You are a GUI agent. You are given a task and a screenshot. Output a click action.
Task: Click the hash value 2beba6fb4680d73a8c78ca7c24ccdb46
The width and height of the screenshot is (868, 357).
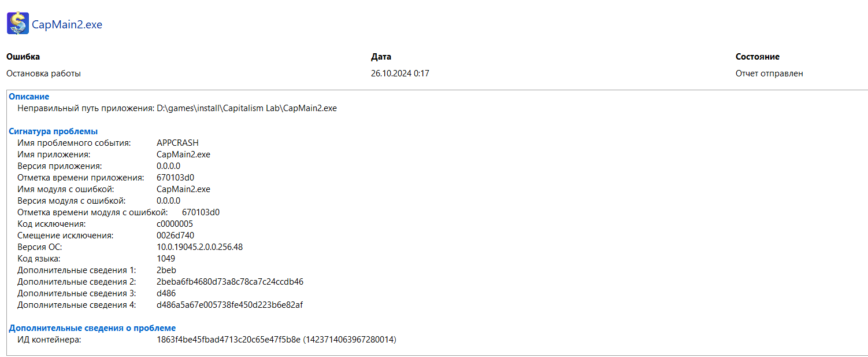point(230,282)
